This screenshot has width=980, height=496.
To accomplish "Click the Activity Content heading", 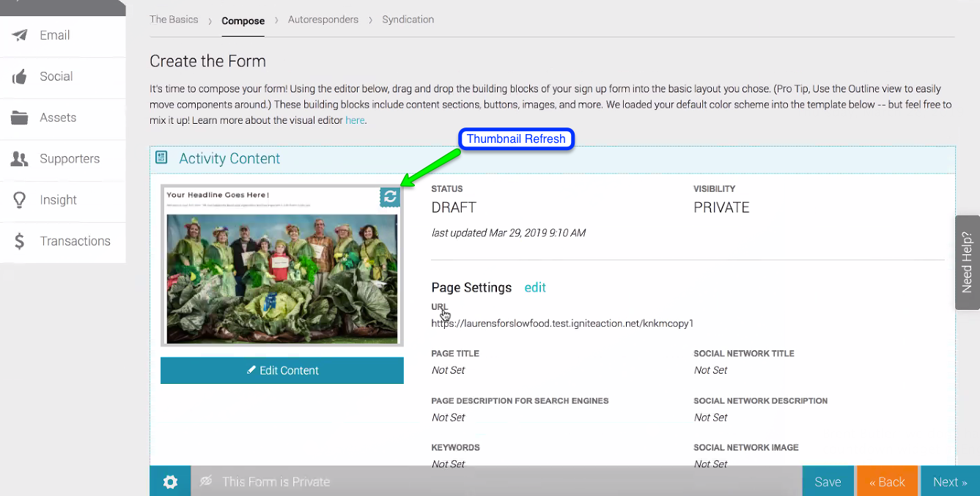I will pyautogui.click(x=229, y=158).
